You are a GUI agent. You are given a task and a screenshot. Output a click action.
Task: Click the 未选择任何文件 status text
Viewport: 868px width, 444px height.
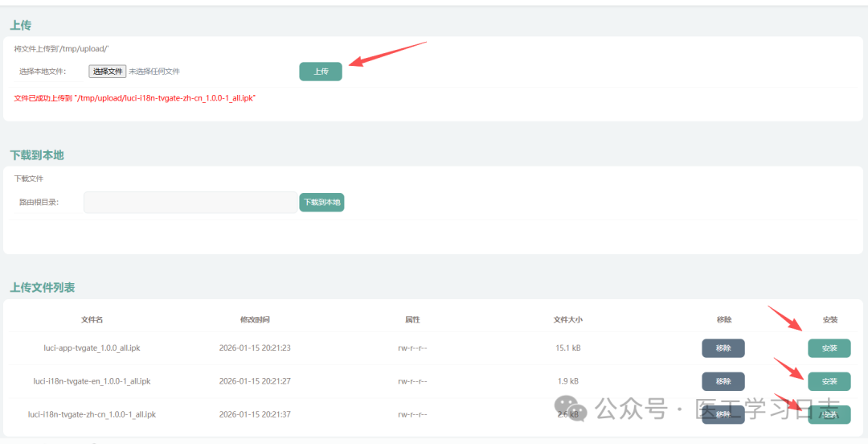coord(154,72)
